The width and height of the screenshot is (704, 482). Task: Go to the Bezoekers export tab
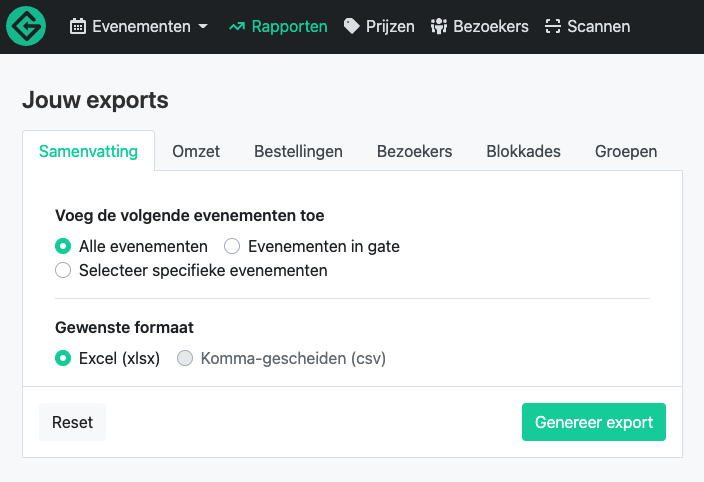point(414,151)
